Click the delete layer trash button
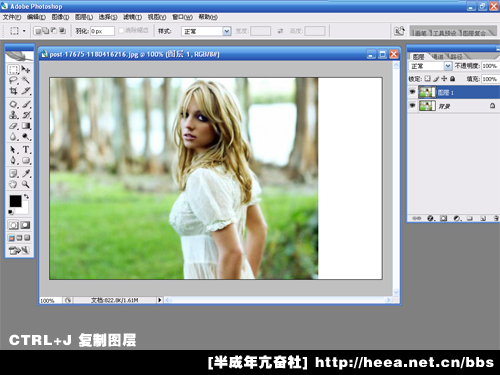 pos(496,218)
